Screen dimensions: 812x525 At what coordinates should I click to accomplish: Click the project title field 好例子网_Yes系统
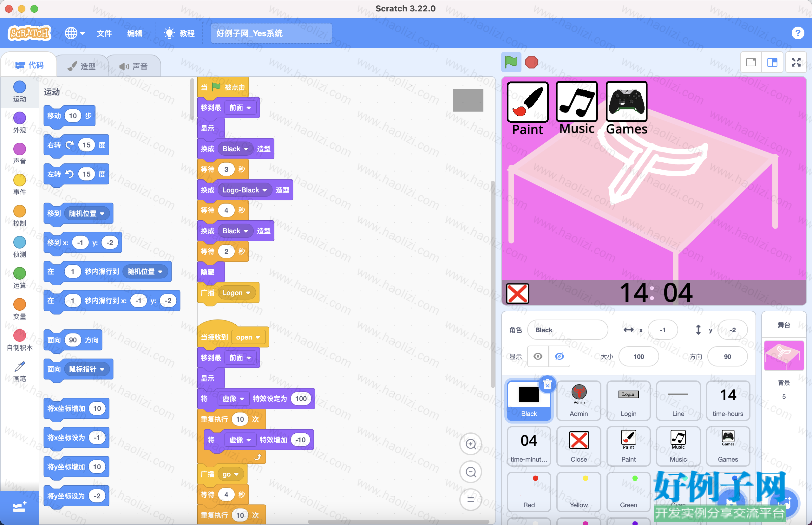(x=271, y=33)
